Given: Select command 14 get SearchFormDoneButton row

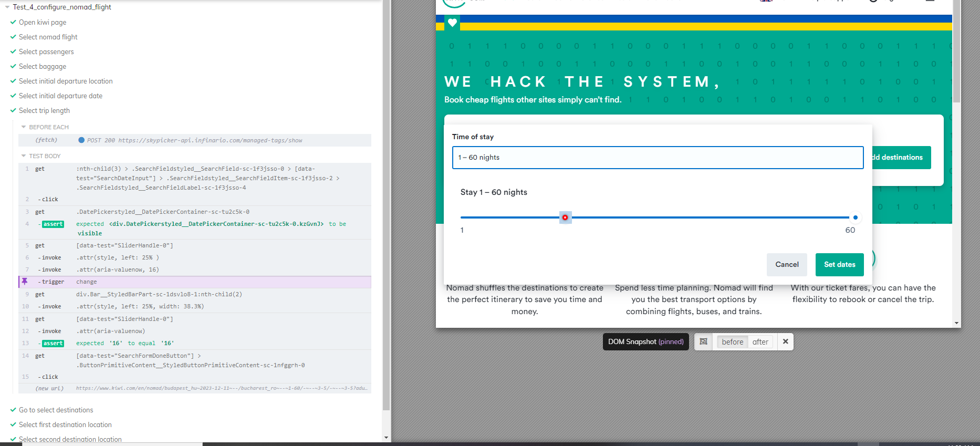Looking at the screenshot, I should [195, 361].
